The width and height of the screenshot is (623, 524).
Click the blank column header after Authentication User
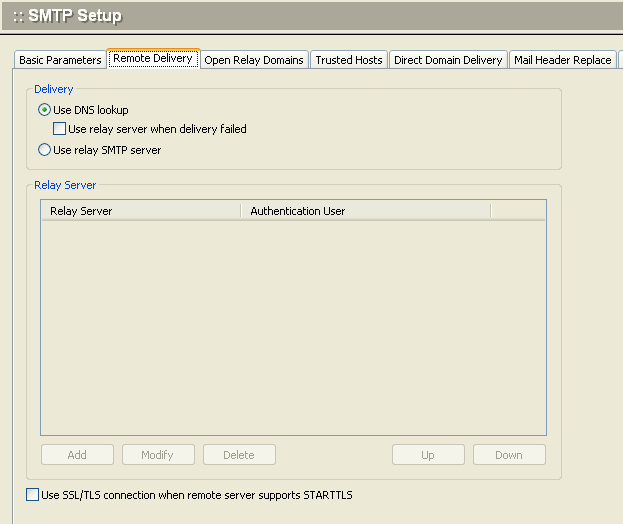click(x=518, y=211)
